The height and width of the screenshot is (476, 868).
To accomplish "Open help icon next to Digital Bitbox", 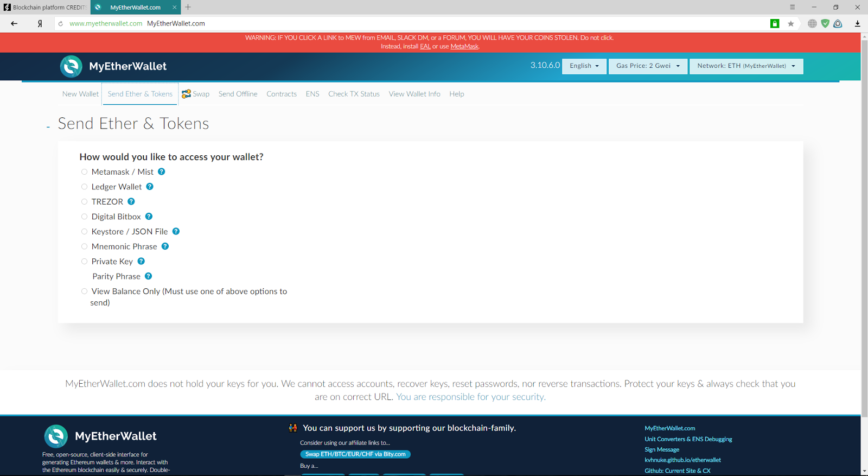I will (149, 217).
